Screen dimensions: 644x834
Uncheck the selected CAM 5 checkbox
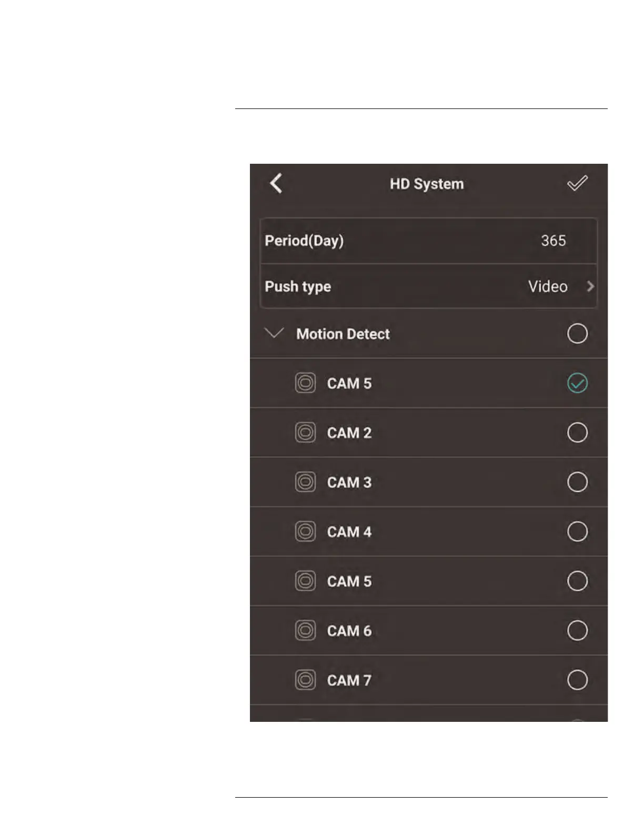(x=577, y=383)
